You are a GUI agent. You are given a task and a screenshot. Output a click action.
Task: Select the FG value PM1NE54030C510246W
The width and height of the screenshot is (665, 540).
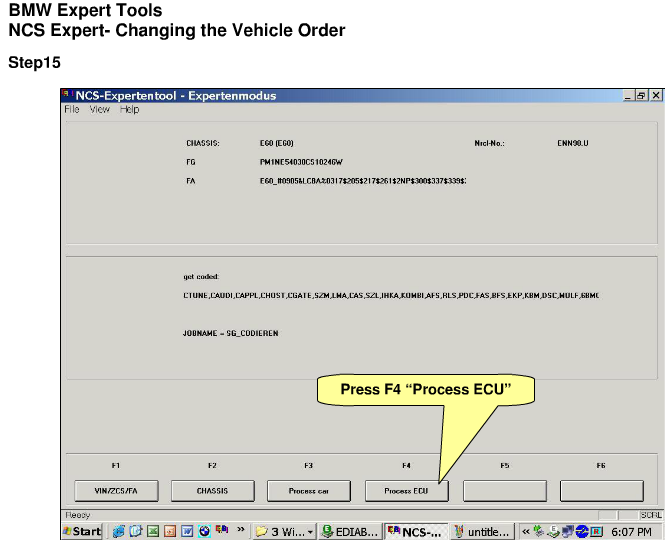coord(301,162)
